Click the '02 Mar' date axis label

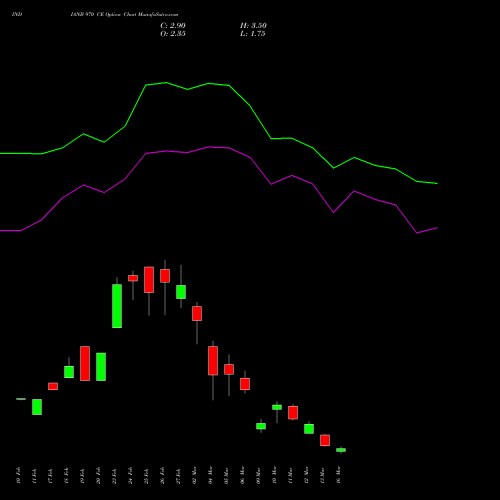tap(194, 475)
